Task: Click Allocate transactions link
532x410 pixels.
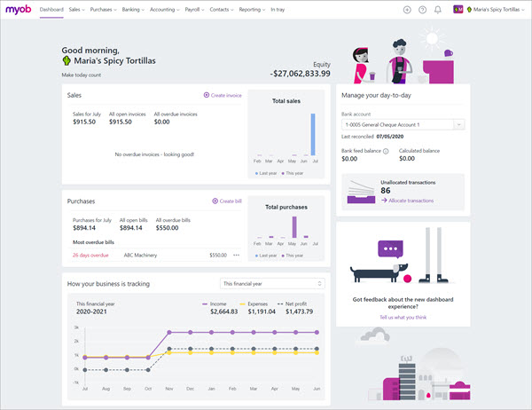Action: pos(407,201)
